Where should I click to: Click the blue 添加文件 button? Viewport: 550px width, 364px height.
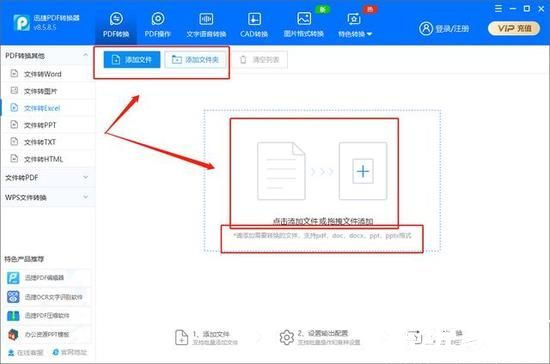(132, 60)
